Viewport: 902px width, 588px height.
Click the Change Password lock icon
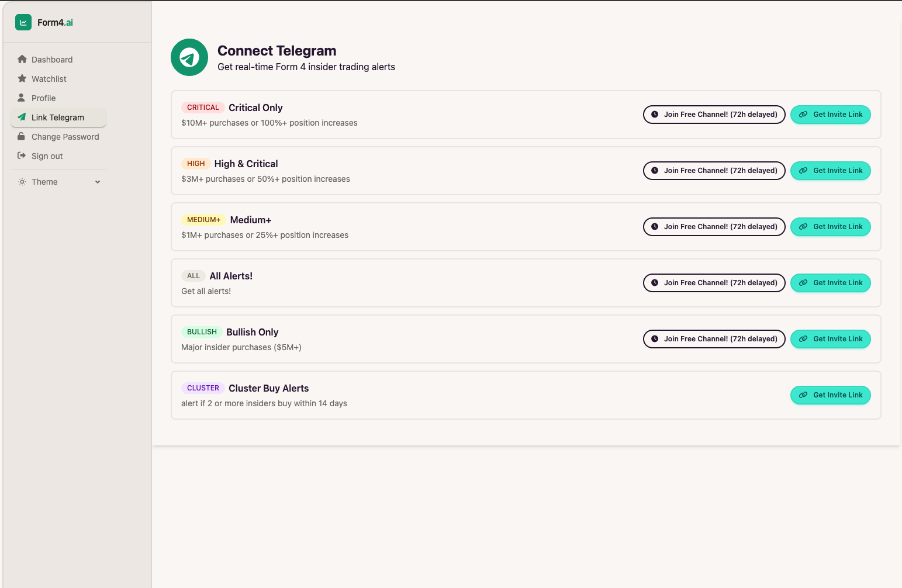[22, 136]
